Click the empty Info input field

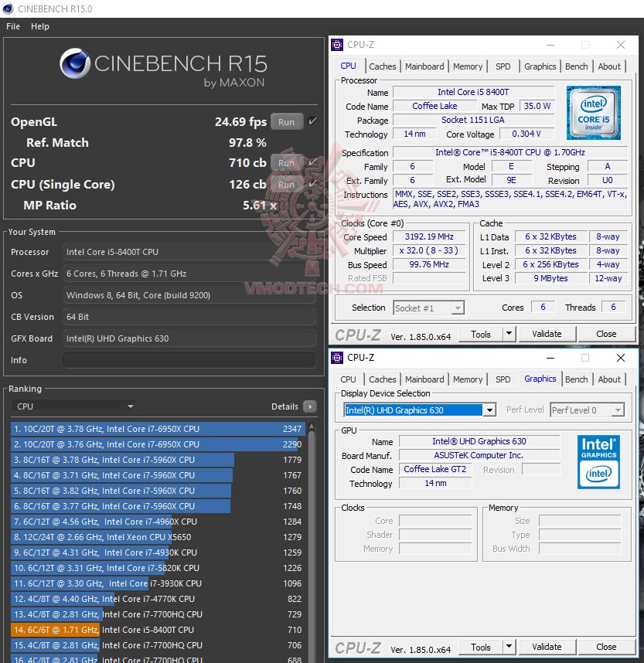point(189,360)
